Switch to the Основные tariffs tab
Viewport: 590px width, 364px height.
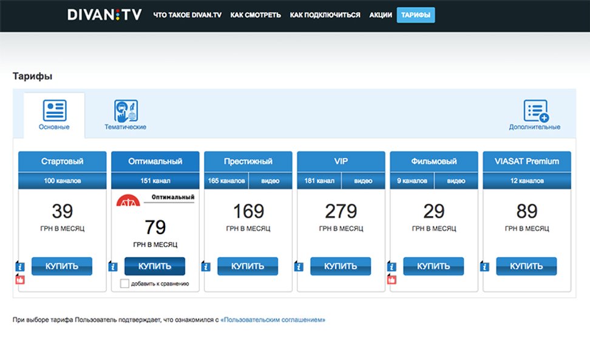(54, 115)
